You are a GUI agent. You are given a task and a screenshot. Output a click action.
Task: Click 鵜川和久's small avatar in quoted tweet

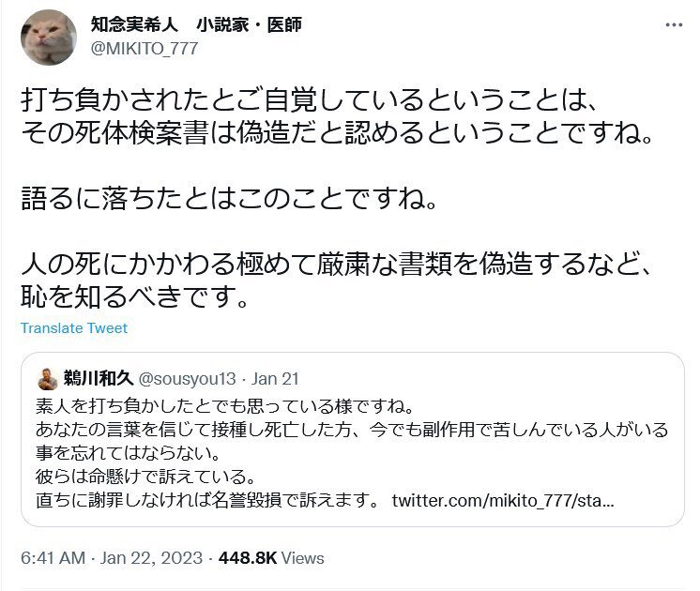pyautogui.click(x=48, y=379)
